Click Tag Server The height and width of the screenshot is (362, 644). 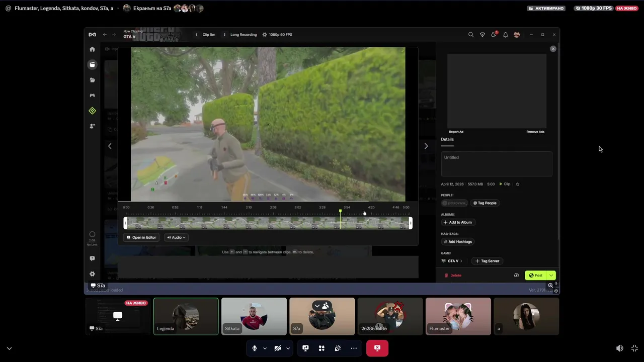click(x=488, y=261)
